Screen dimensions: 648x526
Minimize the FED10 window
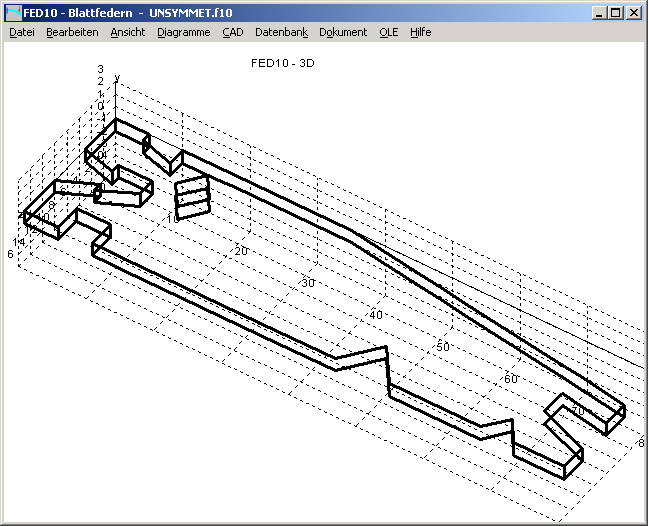click(598, 13)
